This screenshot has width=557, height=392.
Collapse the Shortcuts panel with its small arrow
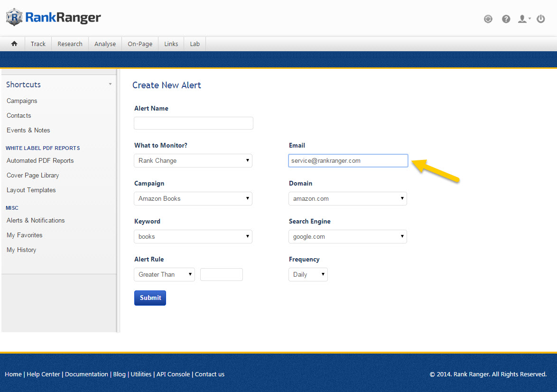click(110, 84)
